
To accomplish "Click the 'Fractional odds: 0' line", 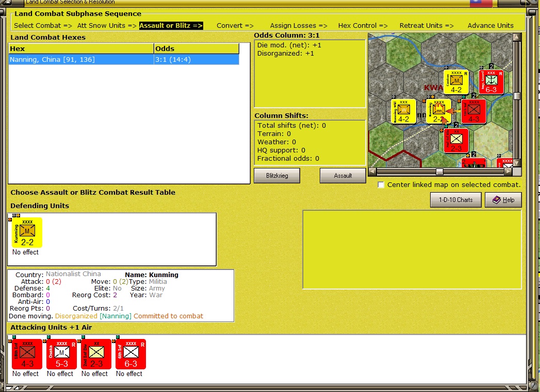I will (288, 159).
